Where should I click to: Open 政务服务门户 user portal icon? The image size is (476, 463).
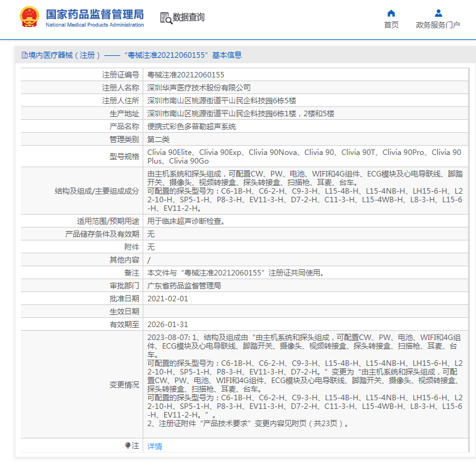[x=438, y=14]
